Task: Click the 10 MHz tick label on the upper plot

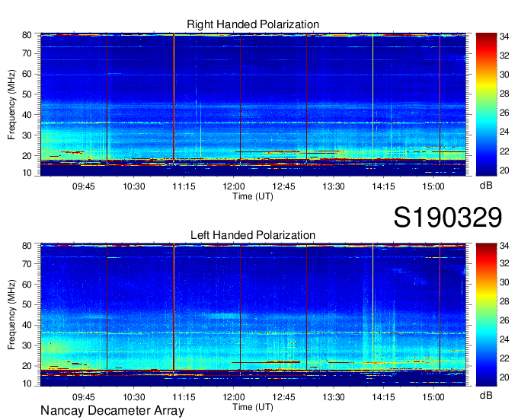Action: (27, 173)
